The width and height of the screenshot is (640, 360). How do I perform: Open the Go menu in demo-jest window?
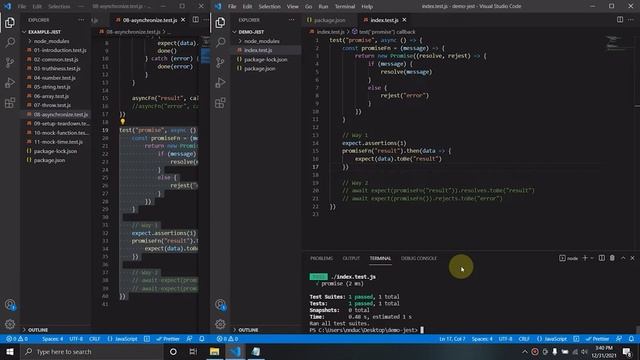[309, 7]
